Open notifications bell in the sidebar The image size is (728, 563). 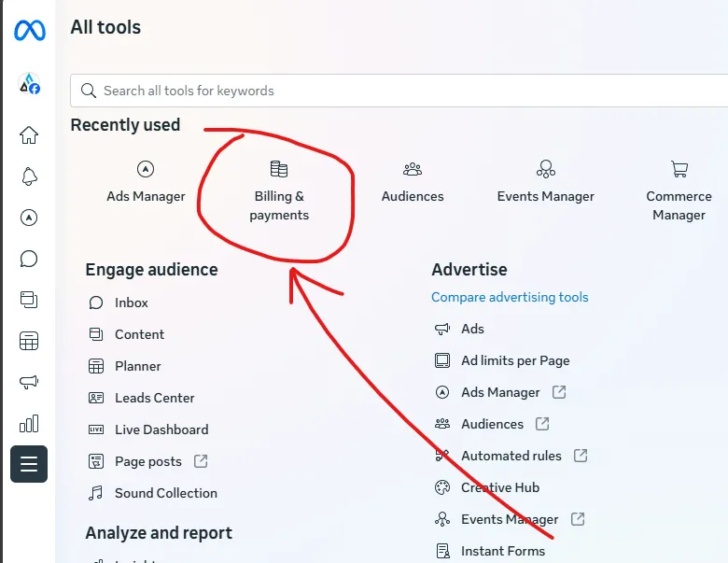[29, 176]
